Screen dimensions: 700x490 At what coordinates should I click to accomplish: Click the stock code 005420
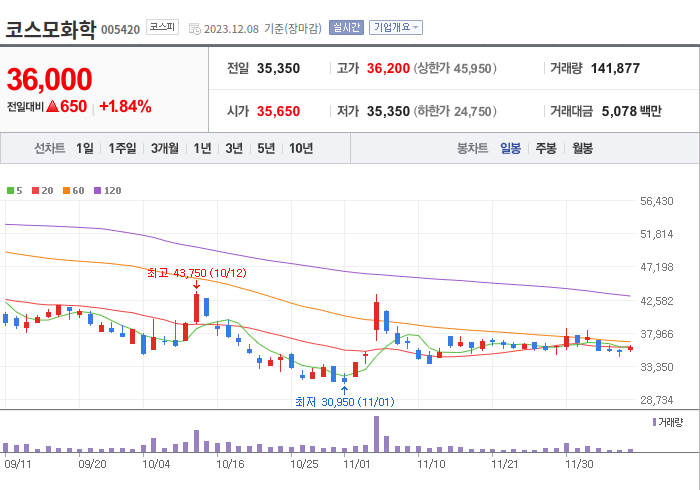tap(121, 30)
